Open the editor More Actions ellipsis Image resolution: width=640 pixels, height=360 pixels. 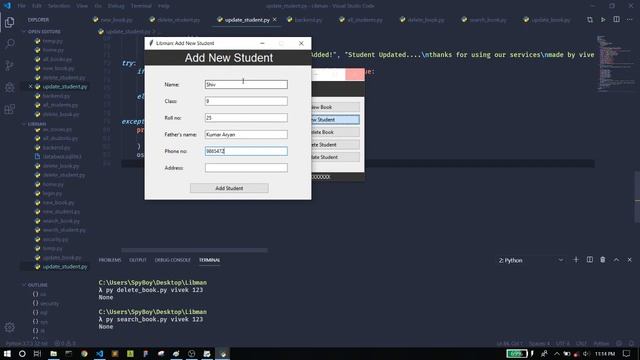629,20
